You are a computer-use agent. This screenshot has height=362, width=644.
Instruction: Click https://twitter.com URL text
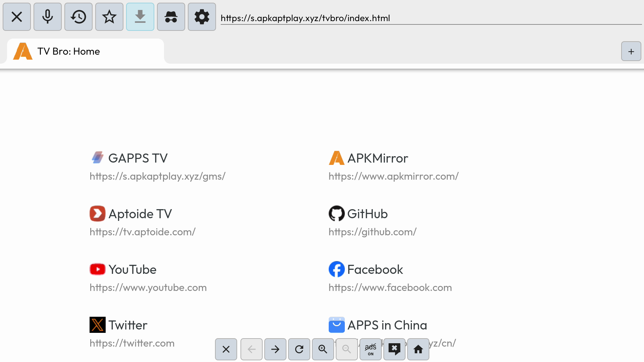point(132,343)
